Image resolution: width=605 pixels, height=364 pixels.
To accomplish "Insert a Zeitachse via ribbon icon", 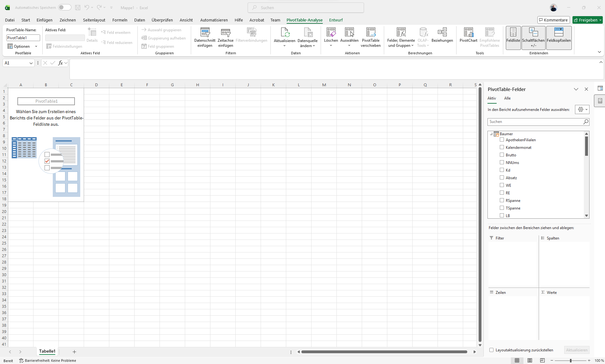I will (x=226, y=33).
